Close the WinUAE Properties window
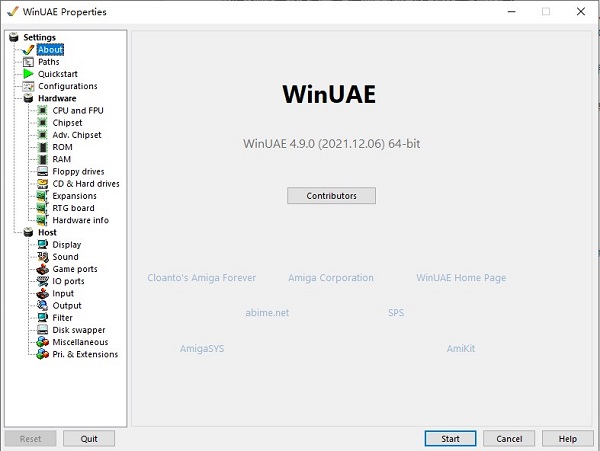600x451 pixels. [x=581, y=11]
